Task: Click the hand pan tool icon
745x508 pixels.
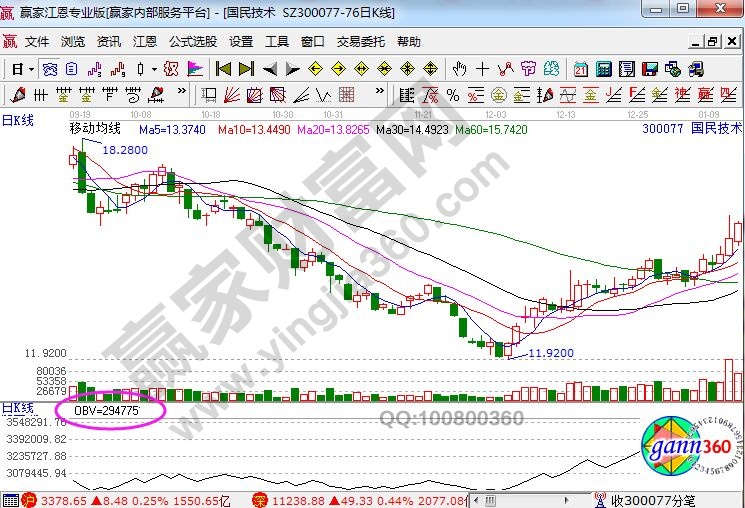Action: (459, 69)
